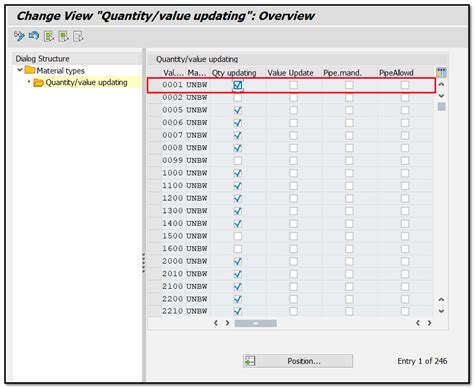The height and width of the screenshot is (388, 474).
Task: Uncheck Qty updating for row 0001
Action: tap(238, 85)
